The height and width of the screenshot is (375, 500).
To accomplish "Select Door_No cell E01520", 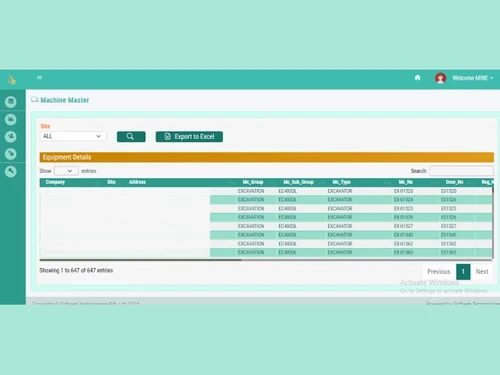I will point(449,191).
